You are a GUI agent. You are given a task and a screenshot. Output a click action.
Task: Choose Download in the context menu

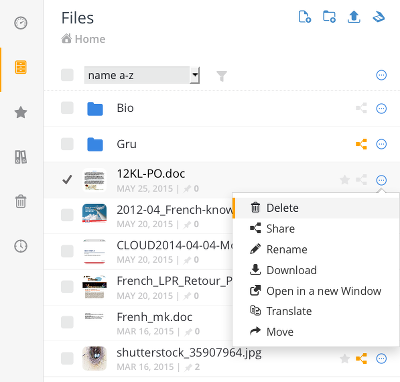pos(316,270)
